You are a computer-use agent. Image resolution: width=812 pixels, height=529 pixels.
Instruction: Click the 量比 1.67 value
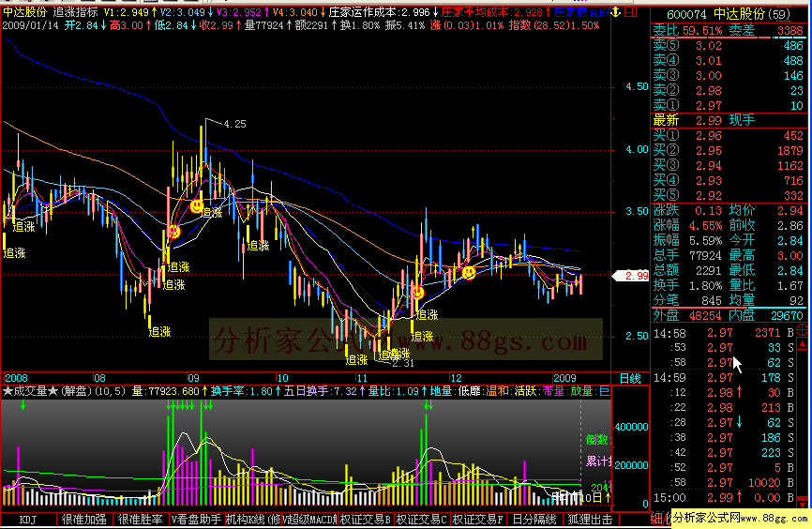tap(790, 286)
